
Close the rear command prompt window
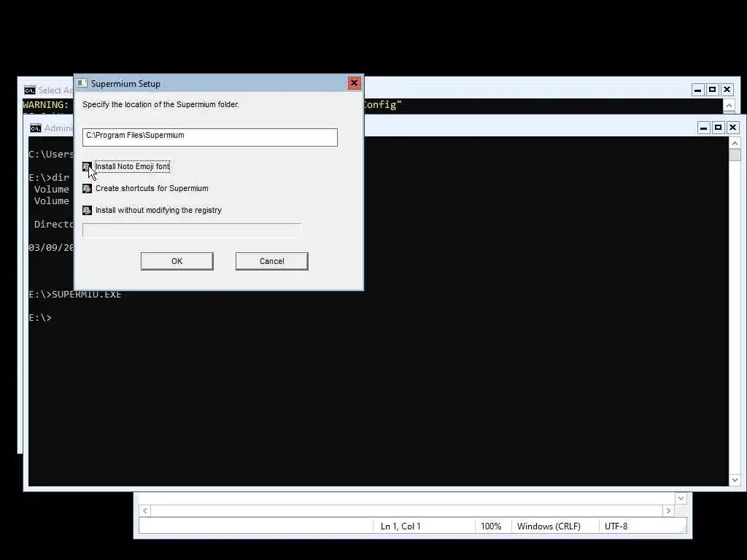pyautogui.click(x=727, y=90)
